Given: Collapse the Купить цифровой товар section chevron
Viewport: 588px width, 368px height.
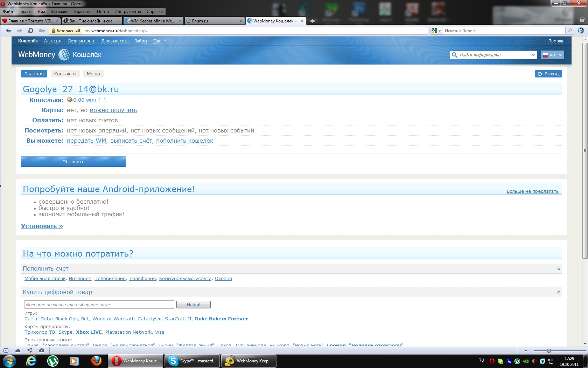Looking at the screenshot, I should point(559,292).
